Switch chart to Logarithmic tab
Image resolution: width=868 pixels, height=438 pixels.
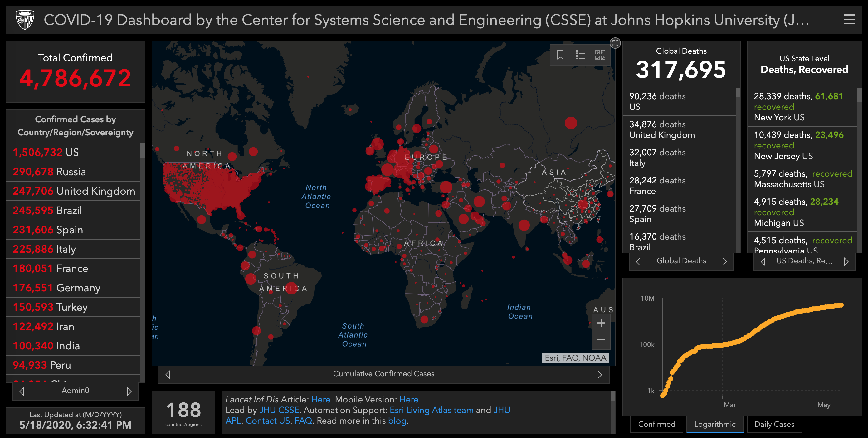click(x=715, y=424)
